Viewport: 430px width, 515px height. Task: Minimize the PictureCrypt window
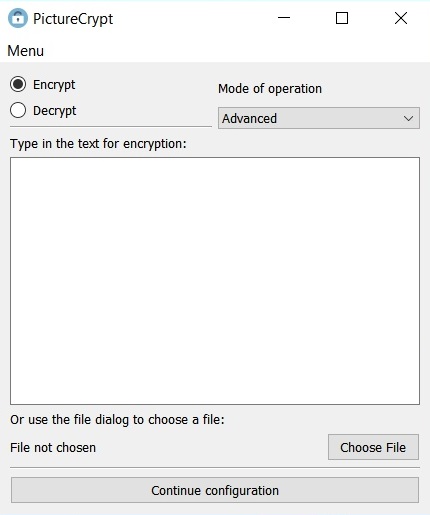click(284, 18)
